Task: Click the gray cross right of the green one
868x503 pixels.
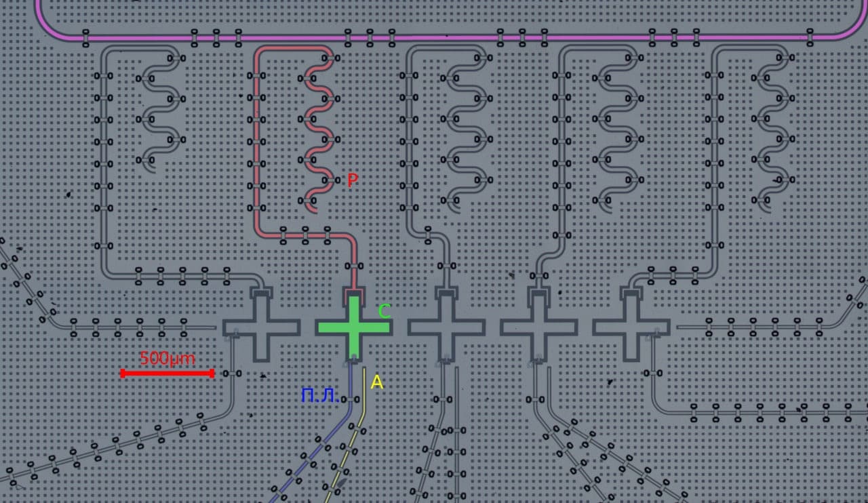Action: 446,327
